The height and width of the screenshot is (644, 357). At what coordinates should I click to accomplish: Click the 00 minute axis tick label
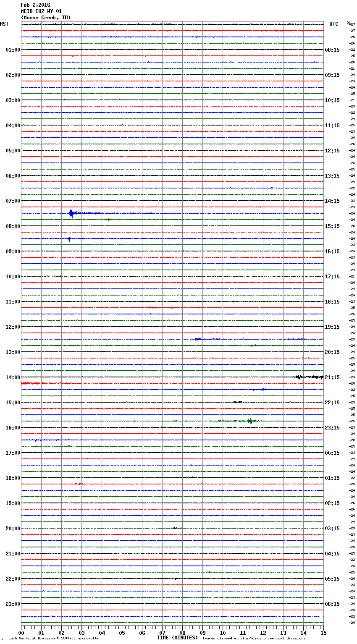[21, 633]
